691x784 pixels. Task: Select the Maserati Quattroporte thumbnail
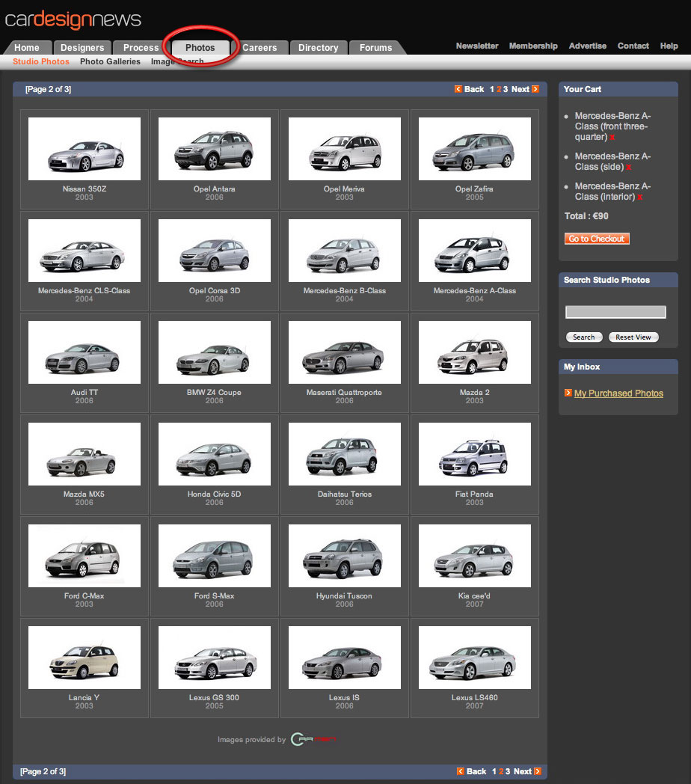pos(344,352)
